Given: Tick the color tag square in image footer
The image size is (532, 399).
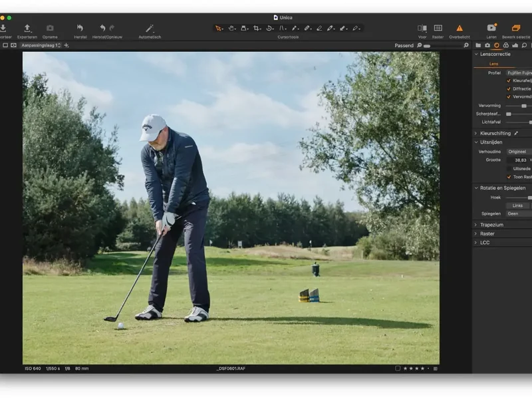Looking at the screenshot, I should (398, 368).
